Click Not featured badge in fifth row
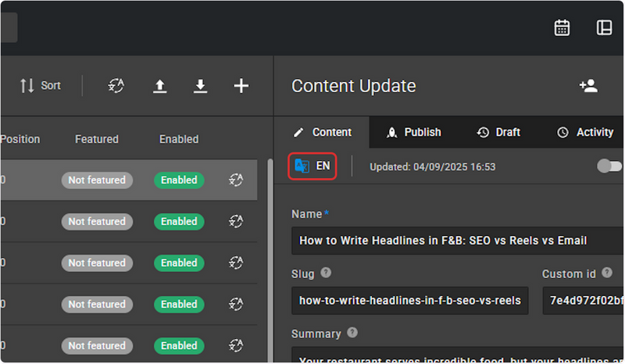 point(97,346)
